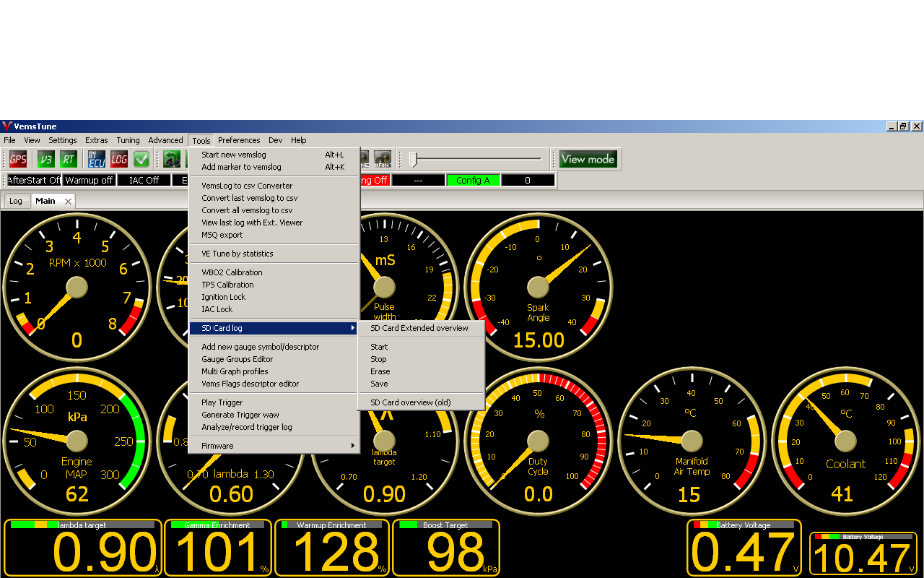The image size is (924, 578).
Task: Select IAC Lock
Action: [x=274, y=309]
